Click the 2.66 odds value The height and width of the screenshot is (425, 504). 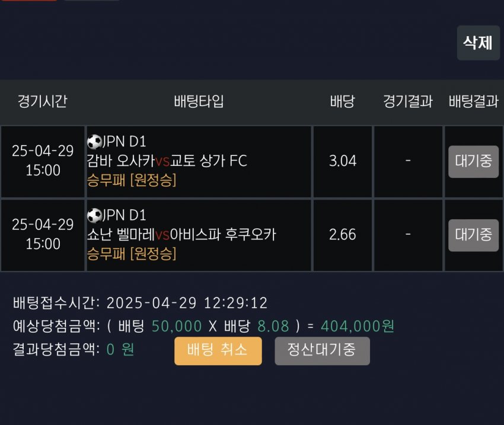343,235
